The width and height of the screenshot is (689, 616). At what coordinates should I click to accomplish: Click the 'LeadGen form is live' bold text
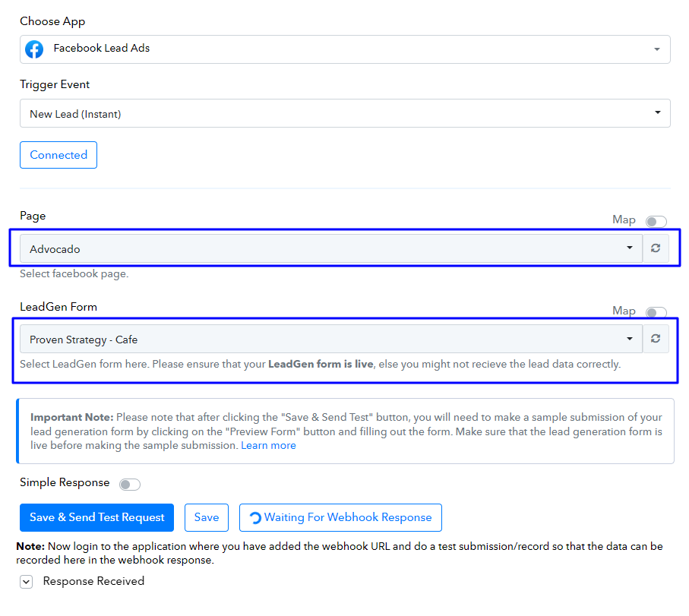321,365
